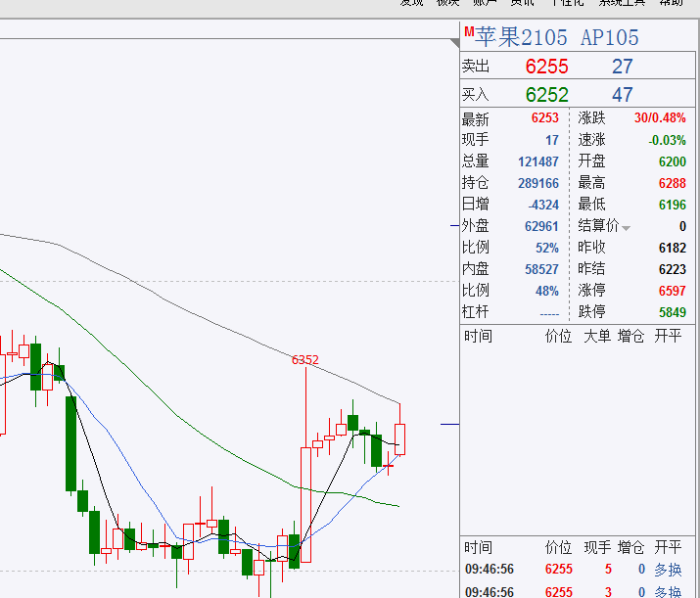Image resolution: width=700 pixels, height=598 pixels.
Task: Click the 买入 price 6252
Action: (546, 95)
